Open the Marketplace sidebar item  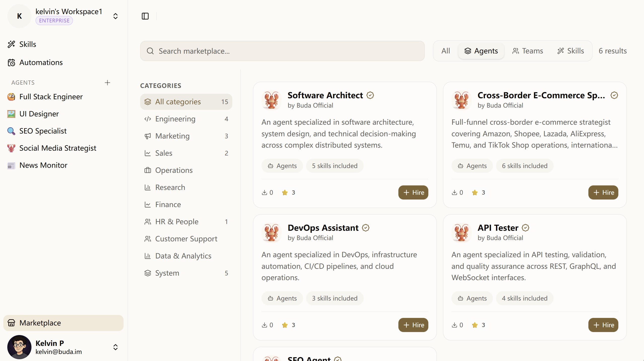point(40,323)
